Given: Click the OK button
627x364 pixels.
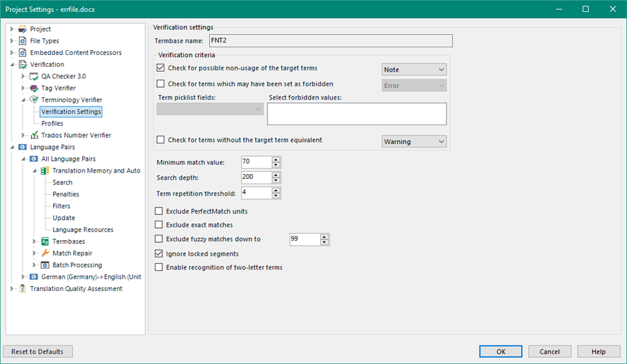Looking at the screenshot, I should [x=500, y=351].
